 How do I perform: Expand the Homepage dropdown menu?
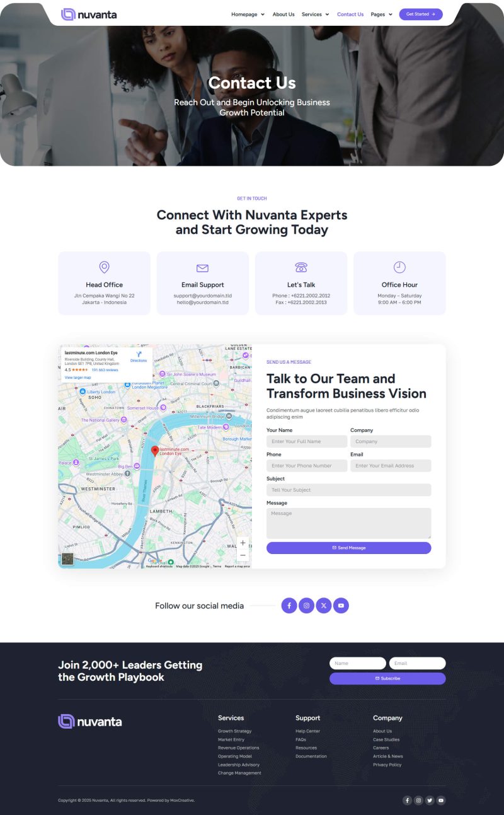[248, 14]
